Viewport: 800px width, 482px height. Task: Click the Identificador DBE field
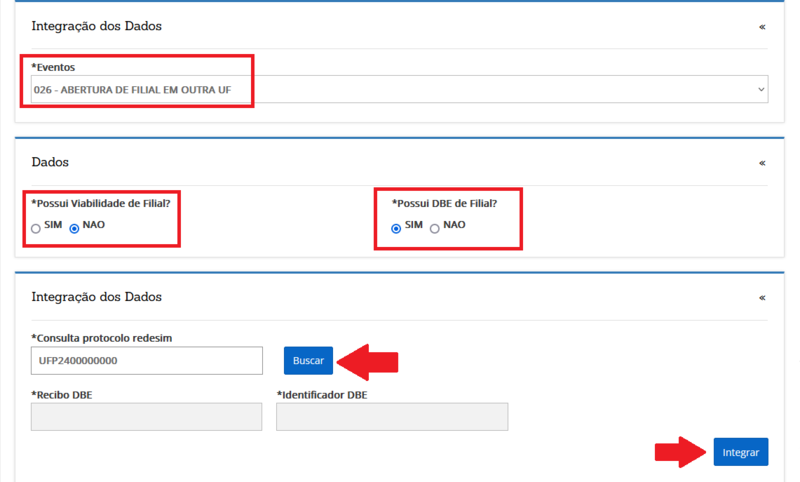tap(391, 417)
